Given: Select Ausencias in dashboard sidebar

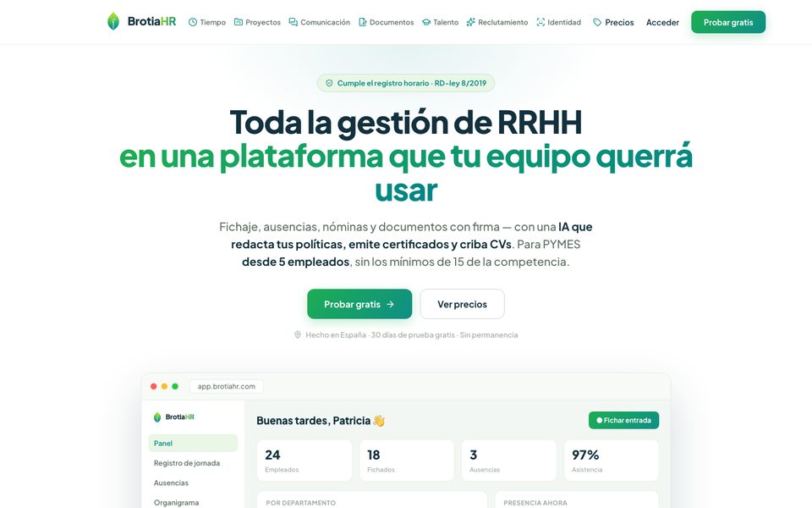Looking at the screenshot, I should (193, 483).
